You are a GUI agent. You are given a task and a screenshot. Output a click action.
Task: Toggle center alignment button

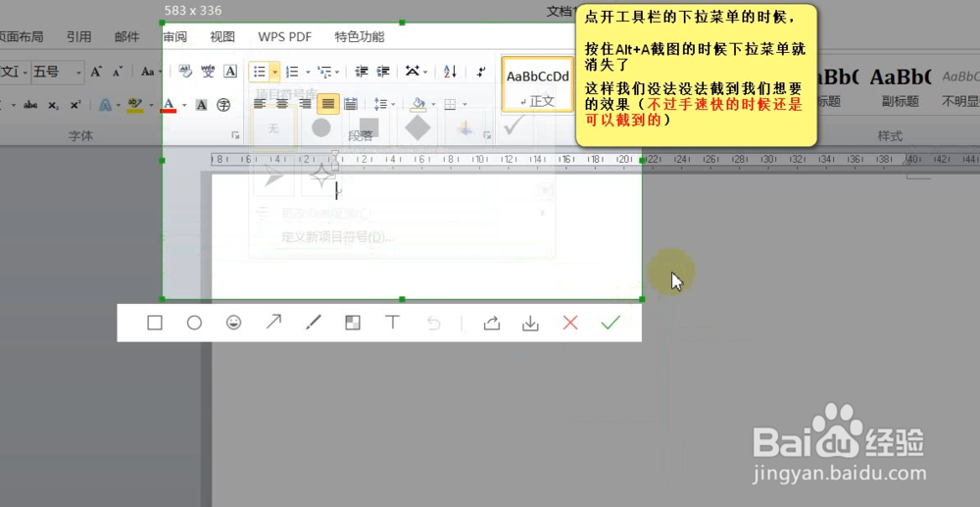(x=282, y=104)
